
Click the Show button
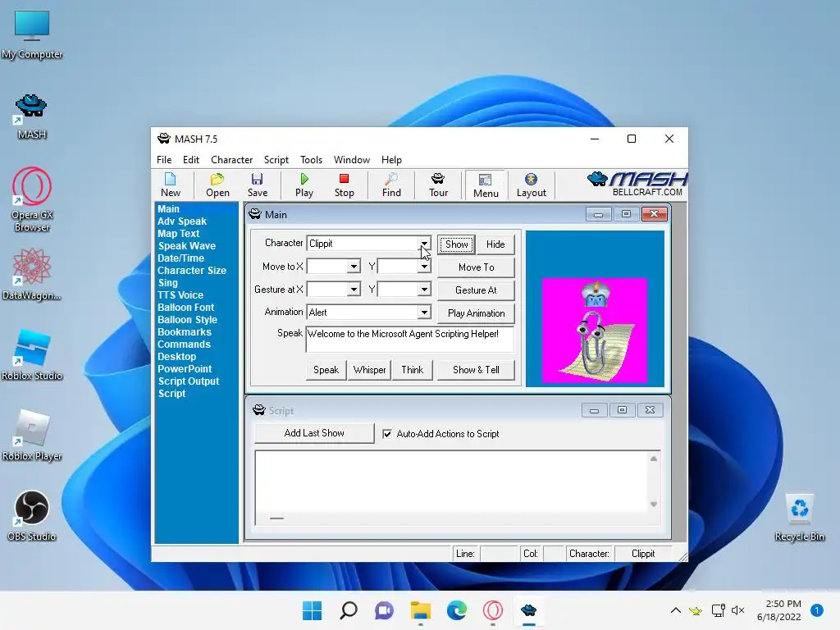pyautogui.click(x=456, y=244)
